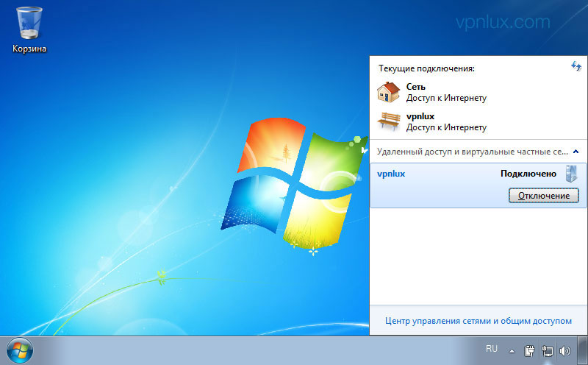Select the vpnlux connection entry in VPN list
This screenshot has height=365, width=588.
[x=478, y=185]
